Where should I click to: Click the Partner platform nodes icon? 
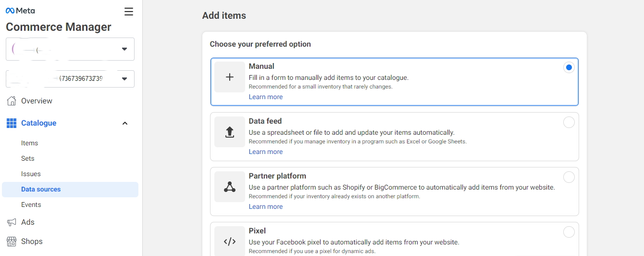(x=230, y=187)
